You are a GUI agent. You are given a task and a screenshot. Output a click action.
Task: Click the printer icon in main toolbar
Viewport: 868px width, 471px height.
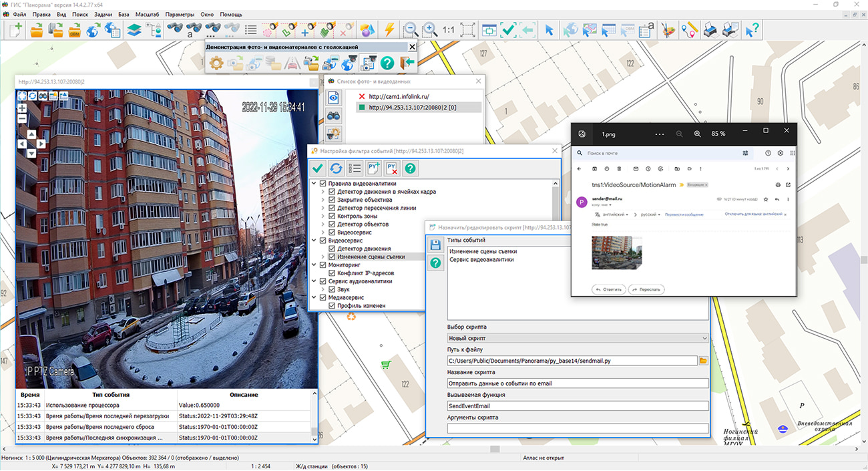711,29
